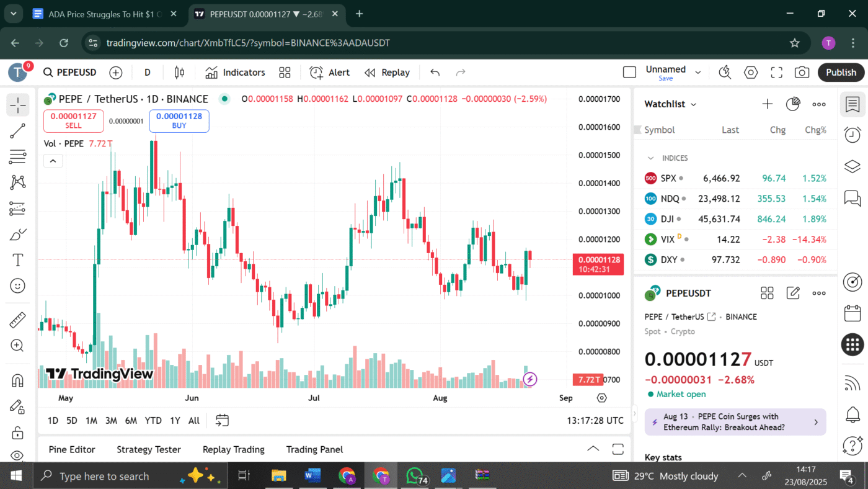Click the Publish button

[841, 73]
